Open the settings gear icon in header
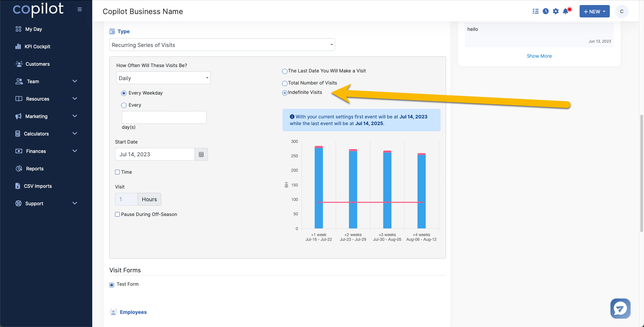This screenshot has height=327, width=644. click(x=556, y=11)
